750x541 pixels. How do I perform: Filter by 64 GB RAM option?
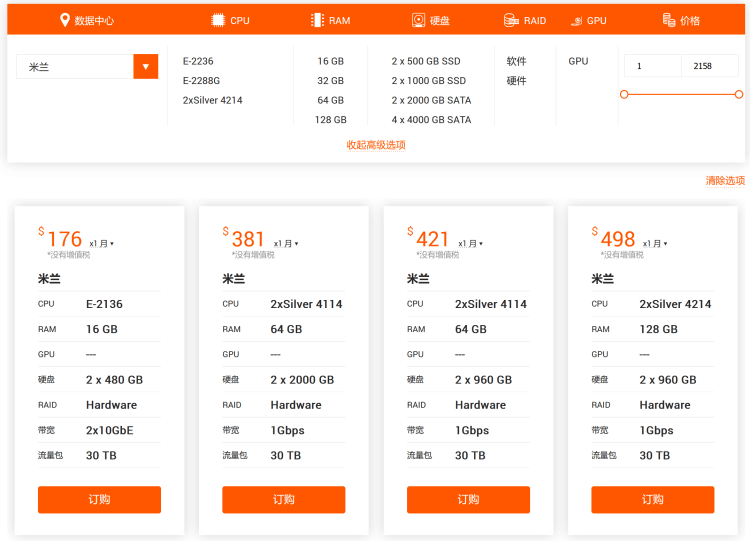point(331,100)
